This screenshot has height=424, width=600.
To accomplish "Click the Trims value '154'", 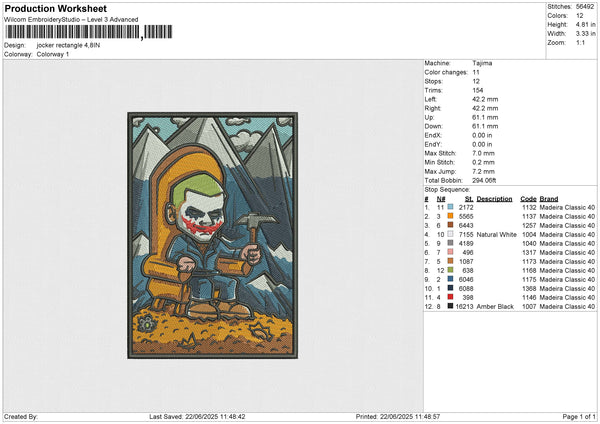I will (x=478, y=90).
